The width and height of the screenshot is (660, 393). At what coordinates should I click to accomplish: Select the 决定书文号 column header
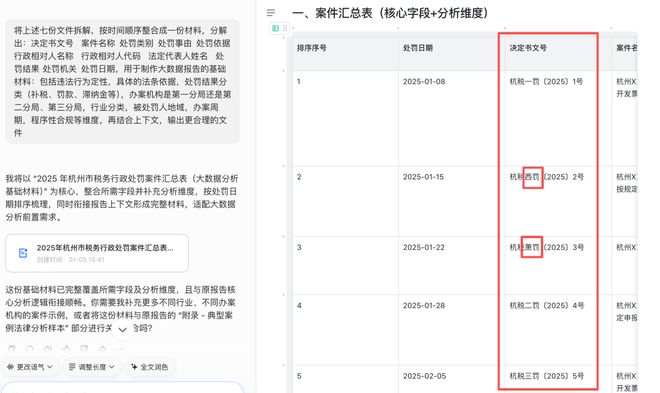pos(528,48)
